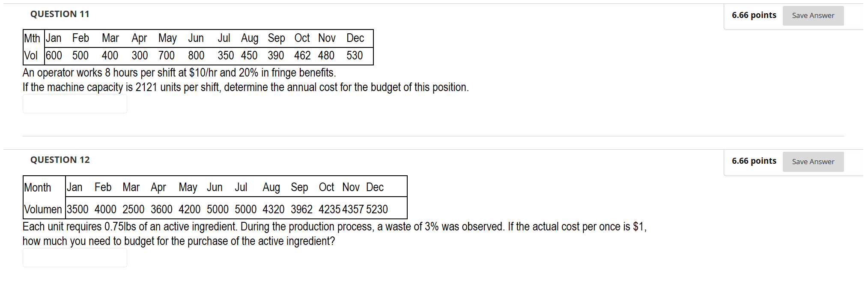This screenshot has width=868, height=283.
Task: Click the Mth header cell in Question 11 table
Action: [32, 38]
